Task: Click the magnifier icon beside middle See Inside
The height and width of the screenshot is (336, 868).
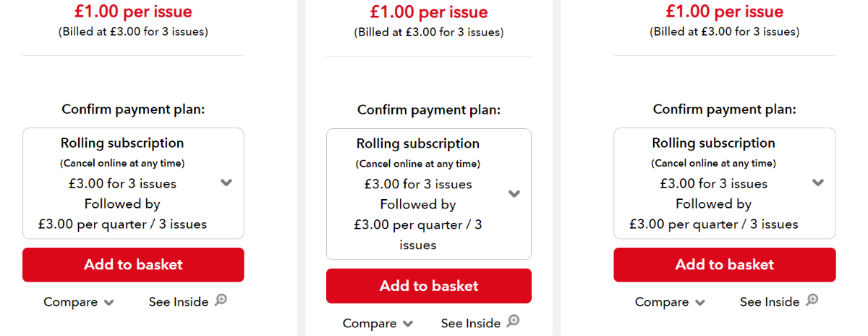Action: click(513, 321)
